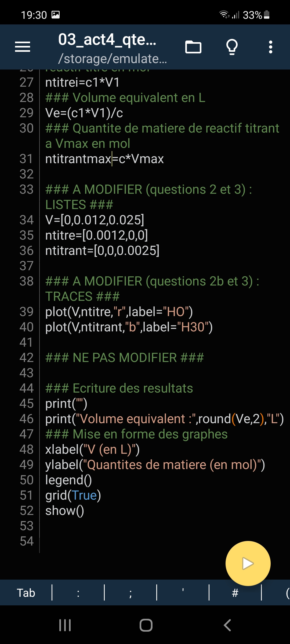Place cursor on the grid(True) line
Image resolution: width=290 pixels, height=644 pixels.
pos(73,495)
